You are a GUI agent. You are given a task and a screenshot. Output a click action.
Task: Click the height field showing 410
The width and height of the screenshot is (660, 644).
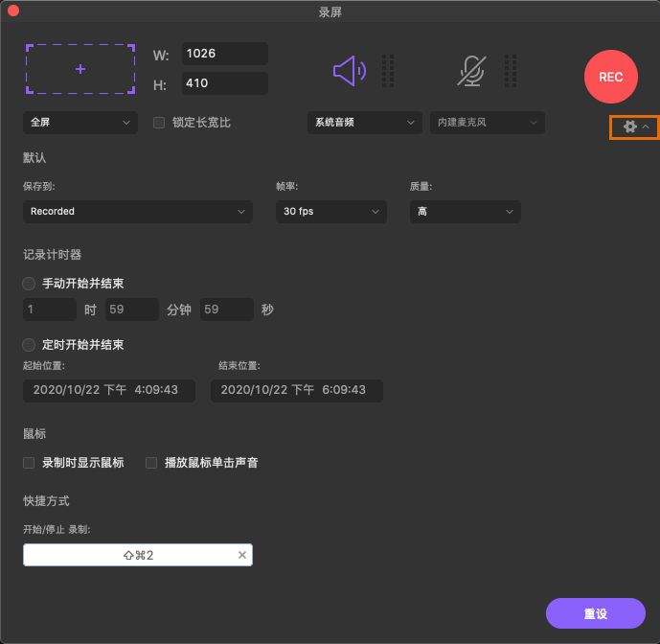click(225, 83)
